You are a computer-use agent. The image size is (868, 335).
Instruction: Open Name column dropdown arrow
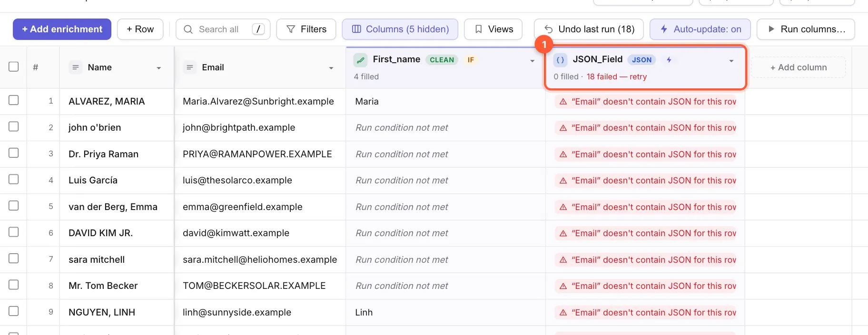click(x=159, y=68)
